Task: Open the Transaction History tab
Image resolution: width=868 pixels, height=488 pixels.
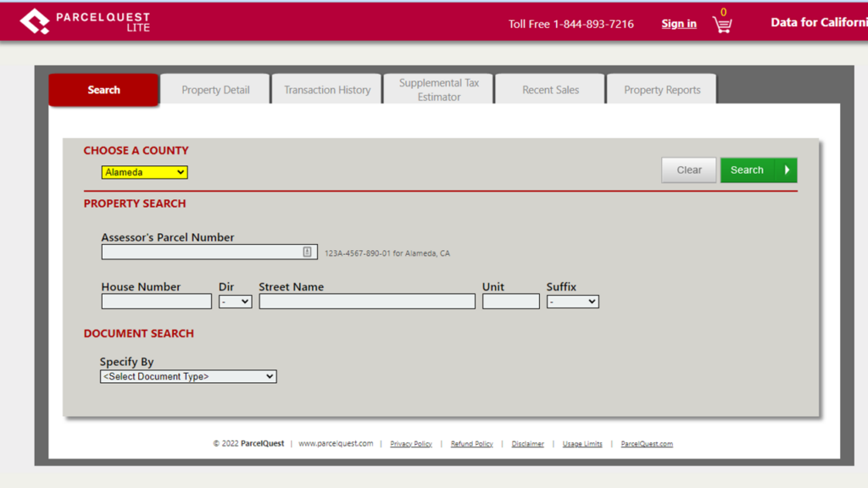Action: 327,90
